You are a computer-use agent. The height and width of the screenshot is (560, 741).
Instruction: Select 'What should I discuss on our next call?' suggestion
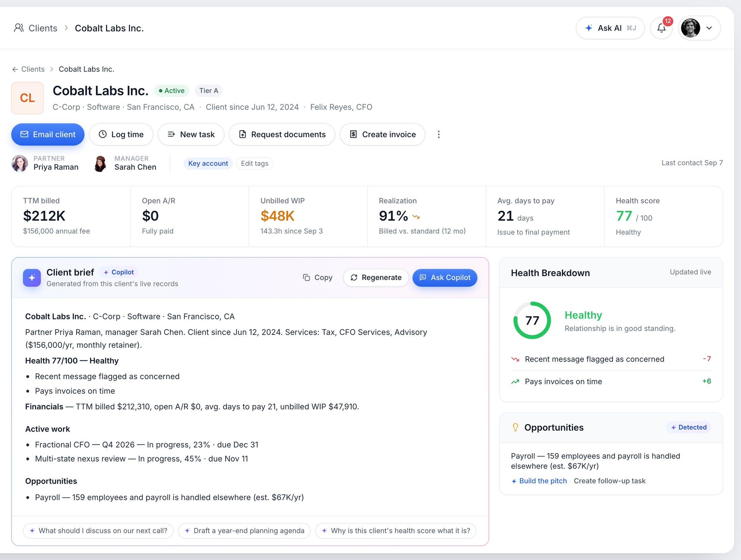coord(98,531)
